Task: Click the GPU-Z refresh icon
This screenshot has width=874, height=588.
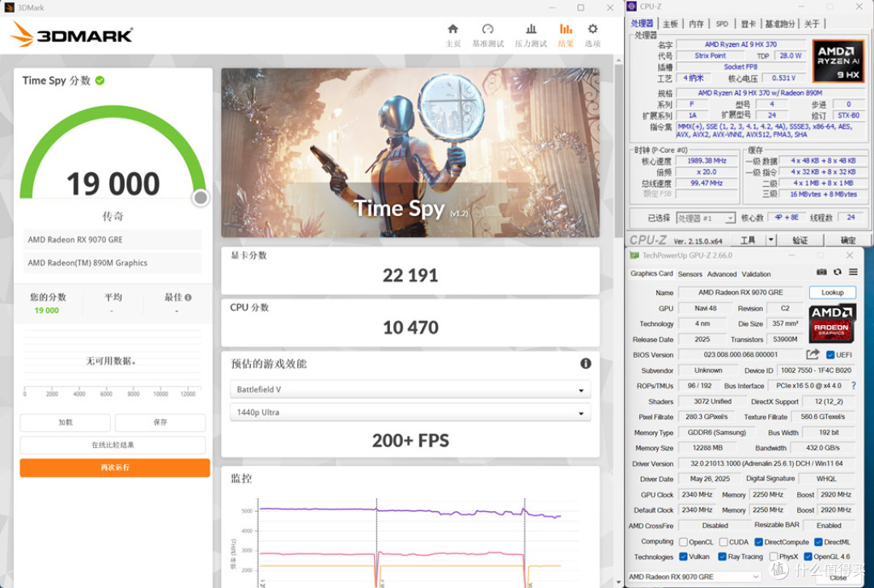Action: coord(838,272)
